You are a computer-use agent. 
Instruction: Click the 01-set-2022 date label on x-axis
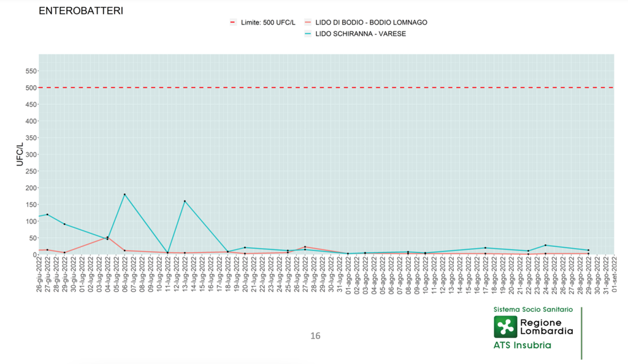[x=614, y=275]
